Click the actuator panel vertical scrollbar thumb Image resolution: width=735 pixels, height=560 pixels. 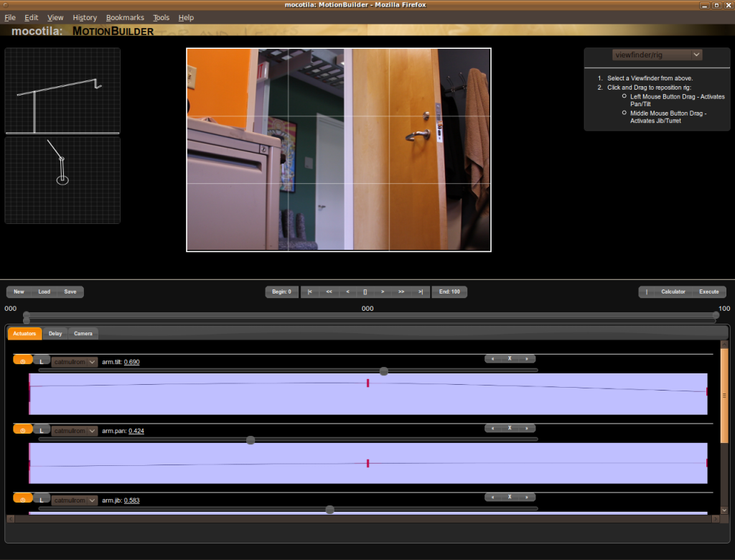pyautogui.click(x=724, y=396)
